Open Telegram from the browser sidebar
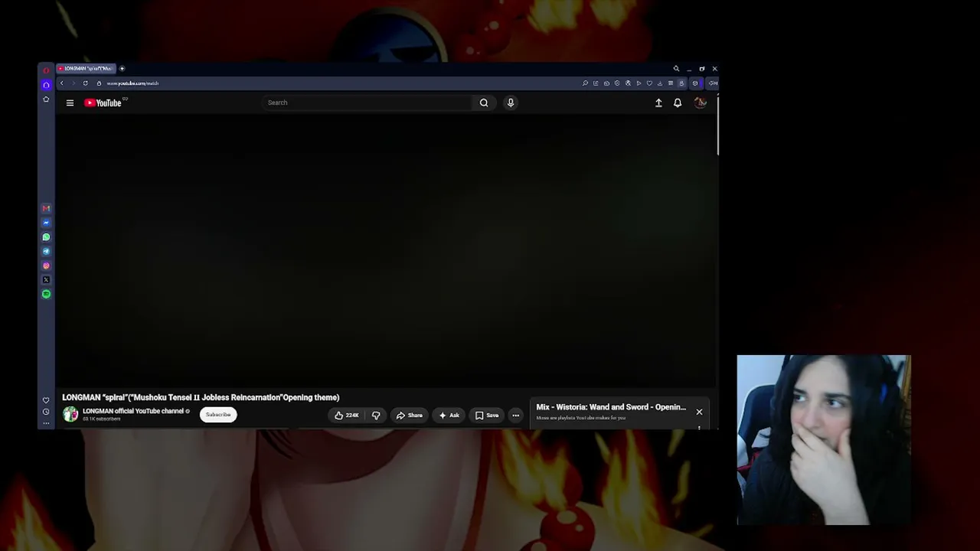This screenshot has height=551, width=980. [46, 251]
